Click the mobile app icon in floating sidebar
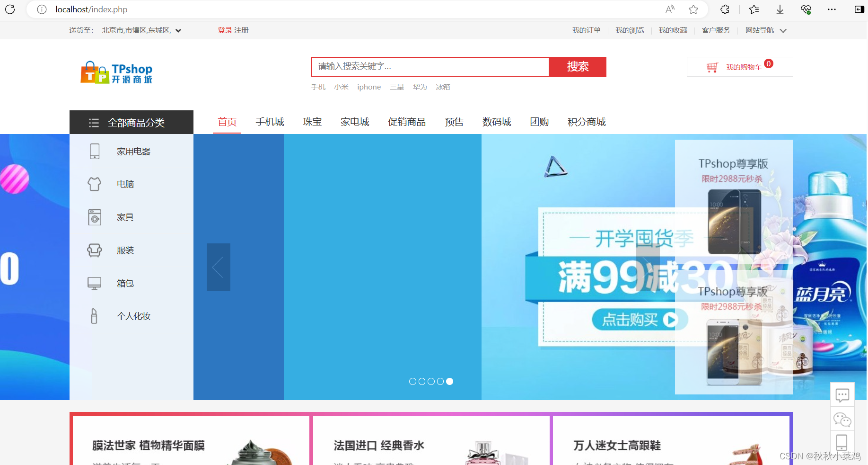Screen dimensions: 868x465 coord(842,442)
